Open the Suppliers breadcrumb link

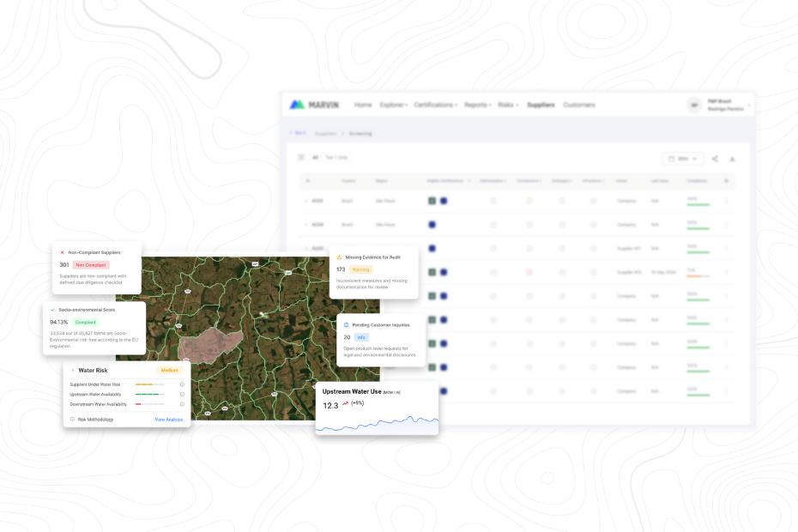326,133
